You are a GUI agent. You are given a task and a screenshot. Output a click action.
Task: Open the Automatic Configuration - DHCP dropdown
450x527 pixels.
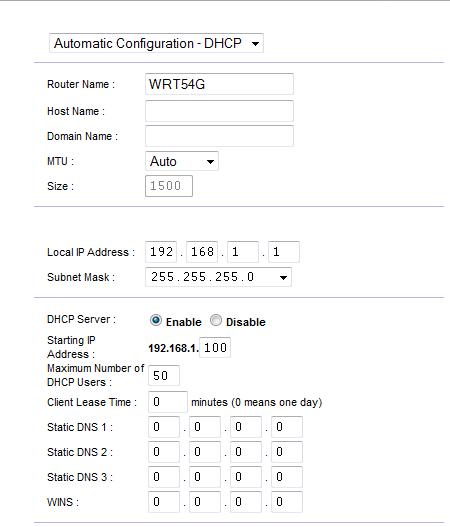pyautogui.click(x=156, y=43)
